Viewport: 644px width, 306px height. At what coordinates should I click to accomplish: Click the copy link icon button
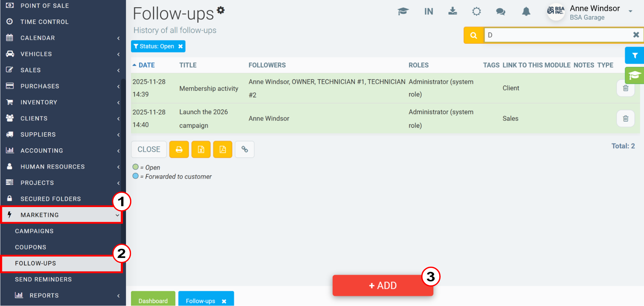tap(245, 150)
